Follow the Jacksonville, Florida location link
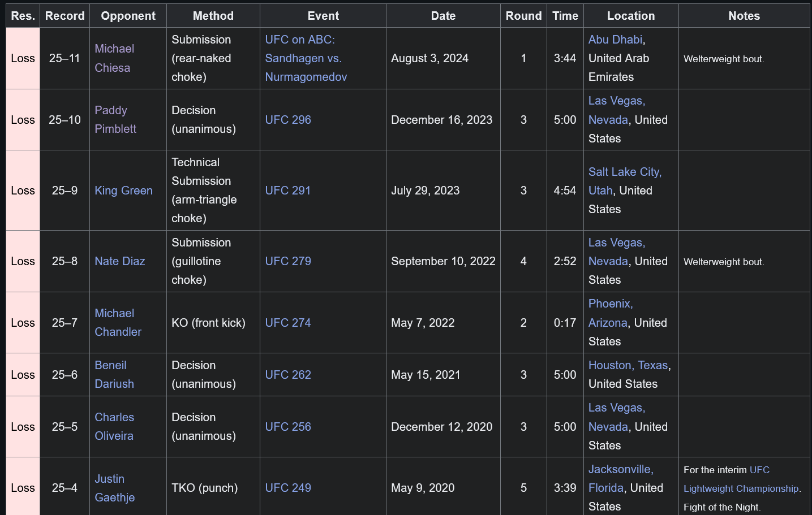812x515 pixels. 621,478
